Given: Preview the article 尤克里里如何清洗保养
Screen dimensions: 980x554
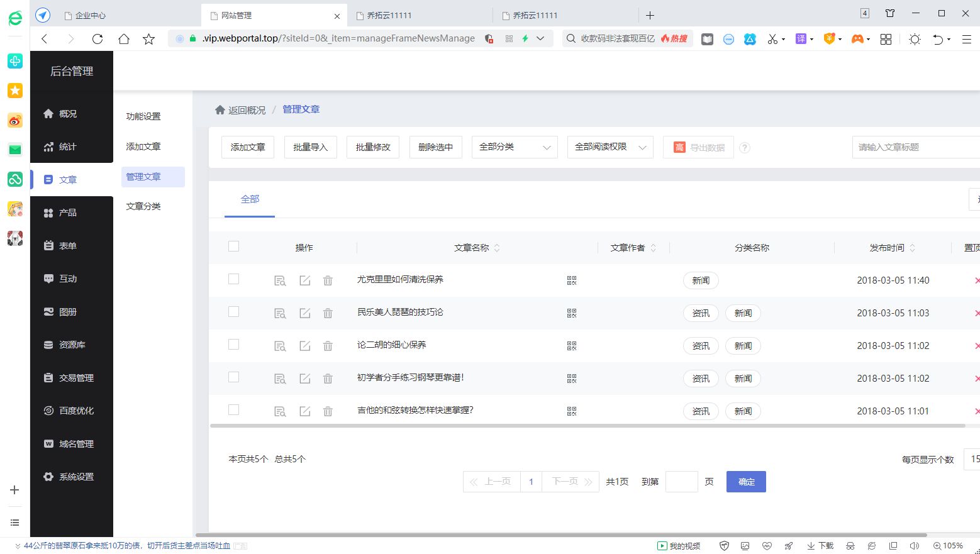Looking at the screenshot, I should click(280, 280).
